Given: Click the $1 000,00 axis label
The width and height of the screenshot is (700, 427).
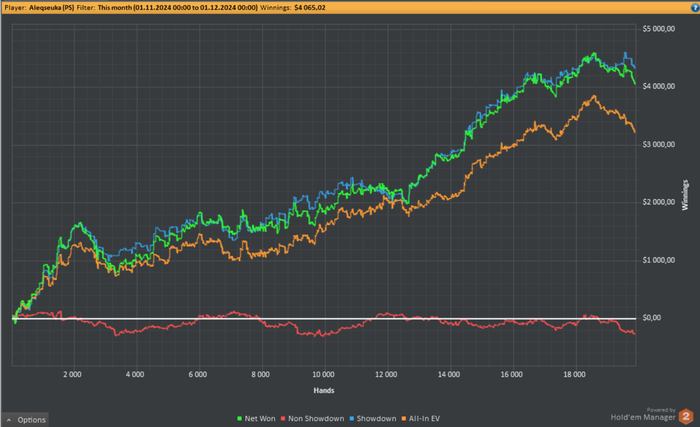Looking at the screenshot, I should [x=658, y=260].
